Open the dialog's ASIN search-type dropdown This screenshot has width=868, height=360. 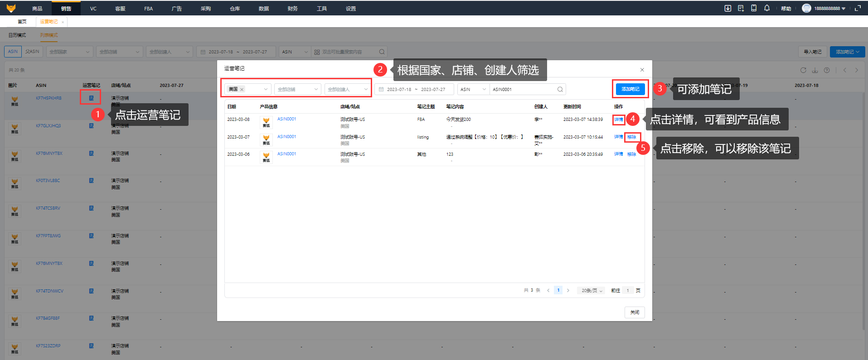pyautogui.click(x=473, y=89)
